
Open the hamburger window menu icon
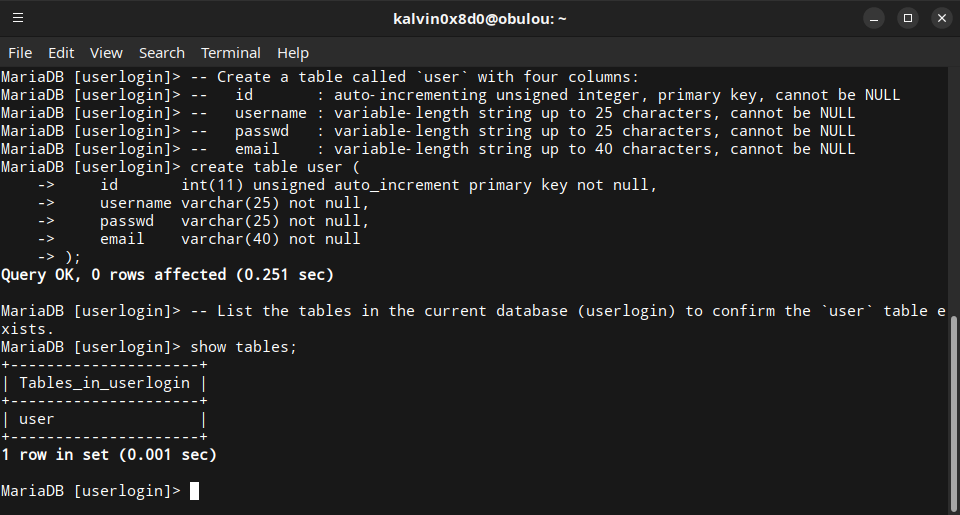click(18, 18)
